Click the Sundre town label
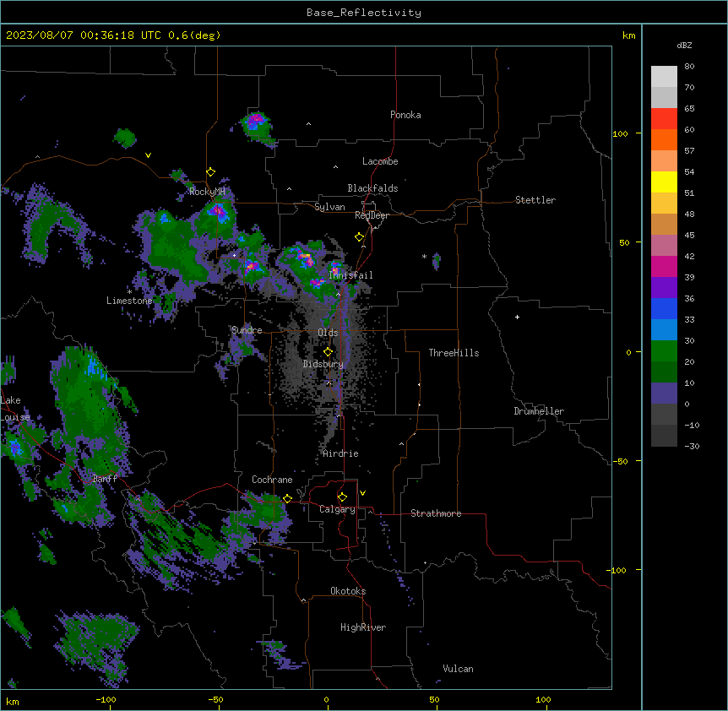728x711 pixels. [x=247, y=330]
